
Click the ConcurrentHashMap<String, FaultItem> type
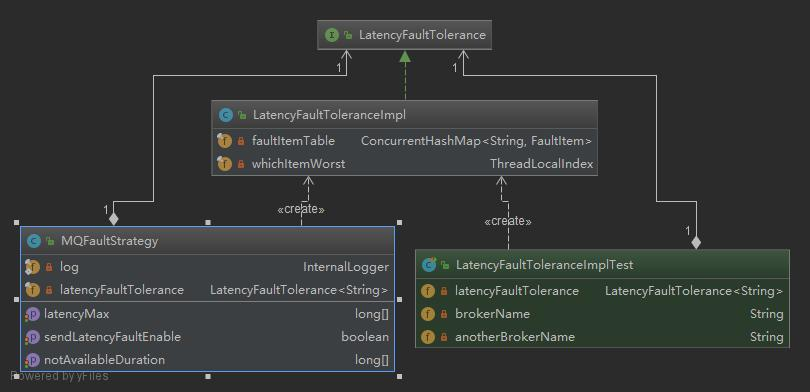click(x=476, y=141)
